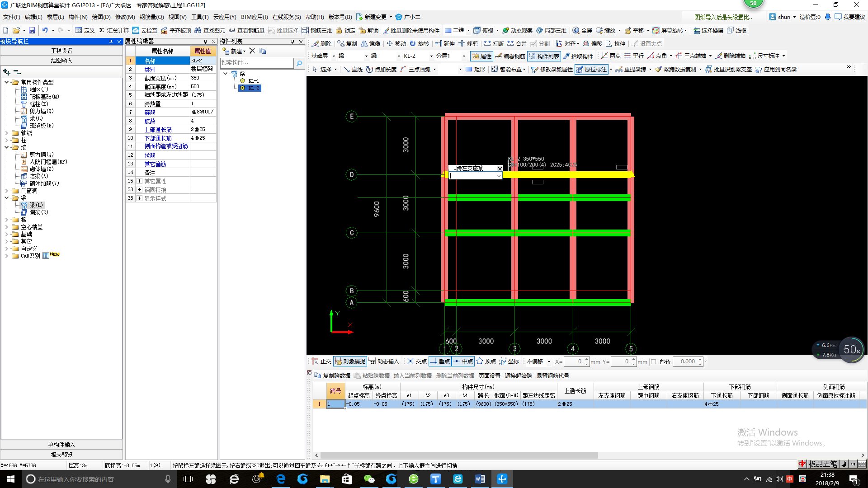Click 全屏 full screen tool
The image size is (868, 488).
click(582, 30)
